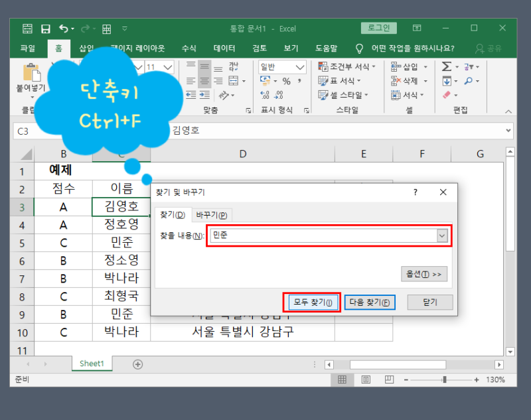Image resolution: width=531 pixels, height=420 pixels.
Task: Align cell text right
Action: [x=218, y=81]
